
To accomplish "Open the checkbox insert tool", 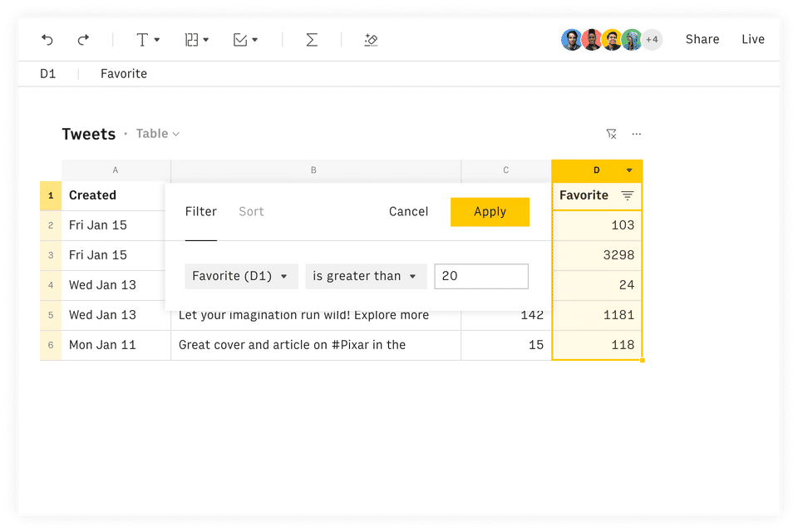I will [245, 40].
